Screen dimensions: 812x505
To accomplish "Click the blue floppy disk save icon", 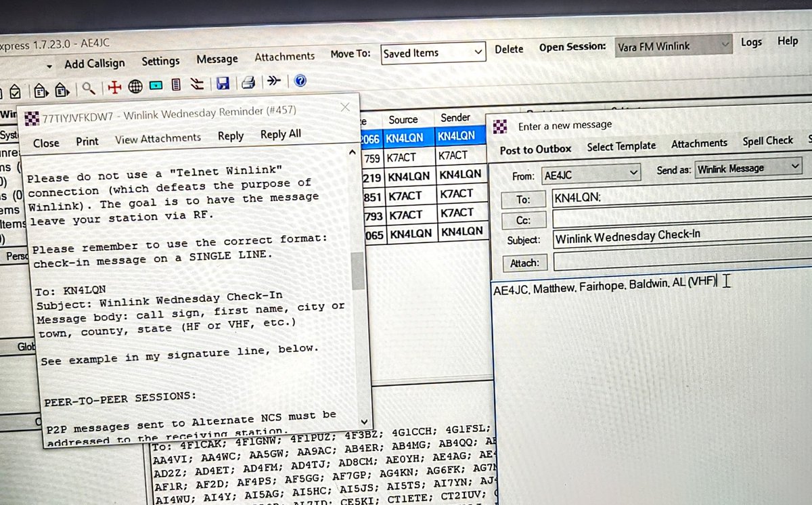I will point(223,84).
